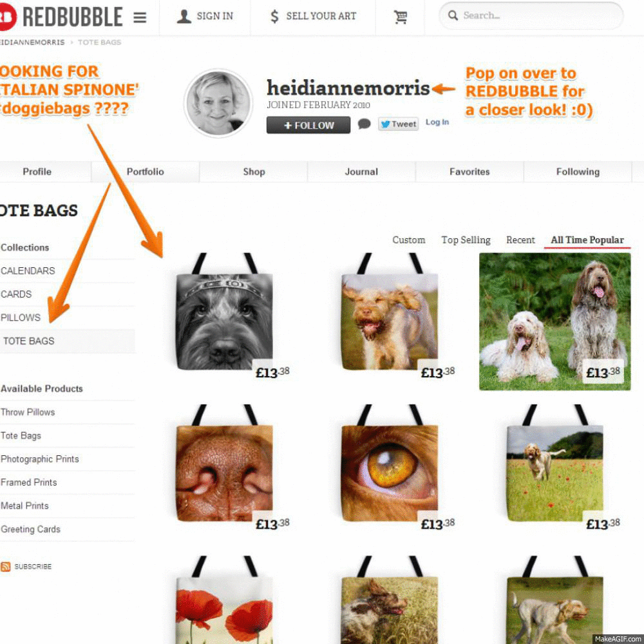Open the Shop tab

click(254, 172)
